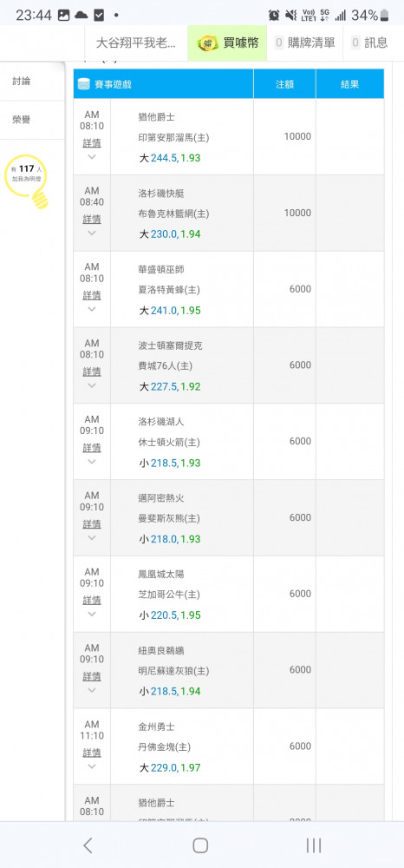Open the recent apps navigation icon

click(x=313, y=845)
